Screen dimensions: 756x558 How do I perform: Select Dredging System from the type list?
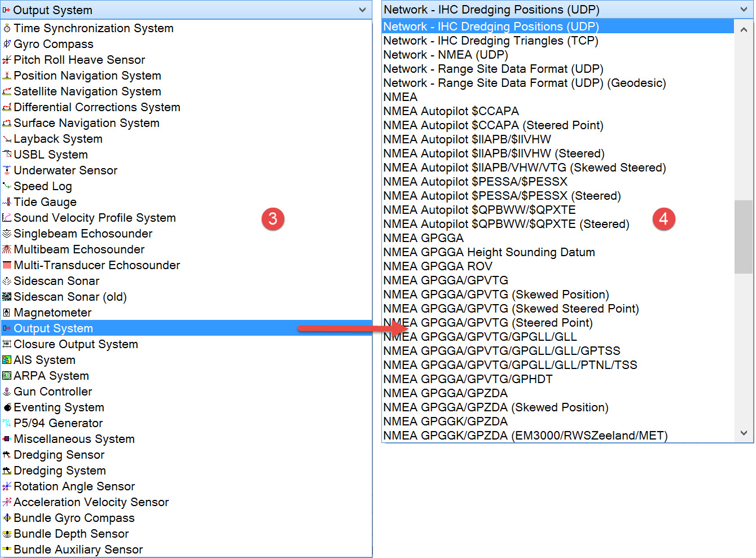click(x=186, y=471)
